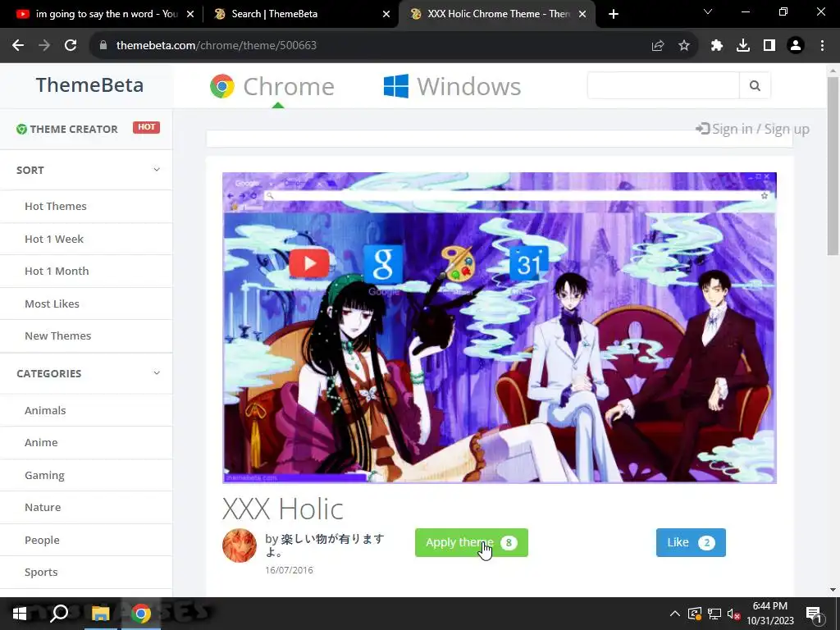Click the ThemeBeta search input field
The height and width of the screenshot is (630, 840).
[663, 85]
